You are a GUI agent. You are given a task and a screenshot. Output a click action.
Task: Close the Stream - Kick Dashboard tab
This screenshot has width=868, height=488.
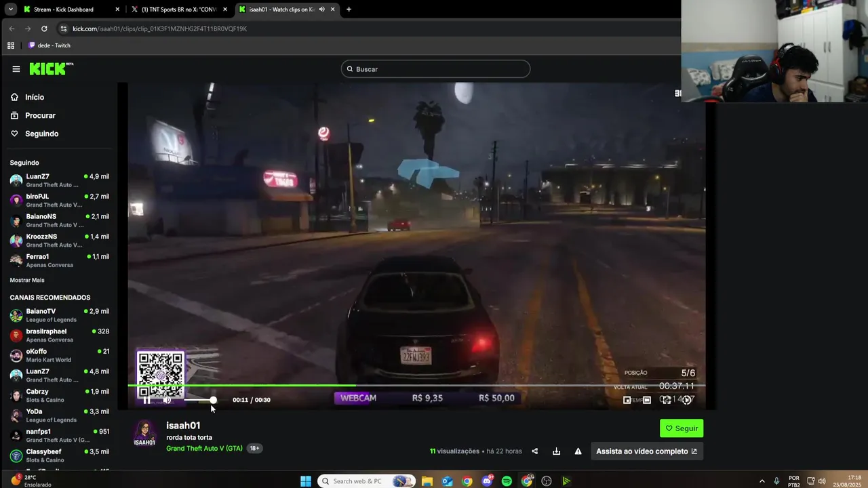pos(117,9)
